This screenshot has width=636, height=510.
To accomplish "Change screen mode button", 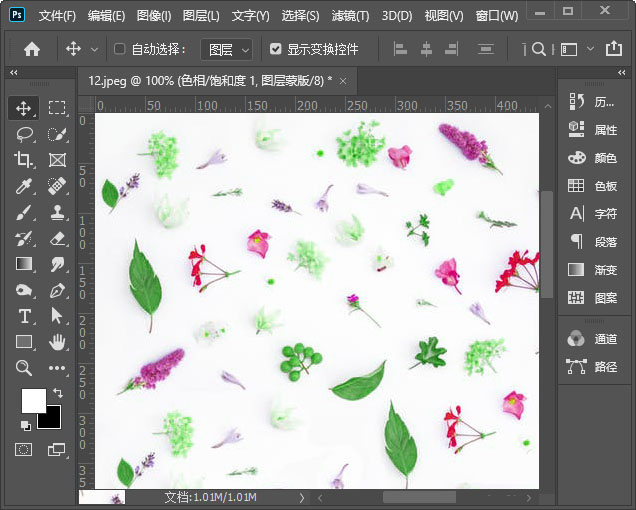I will (x=56, y=450).
